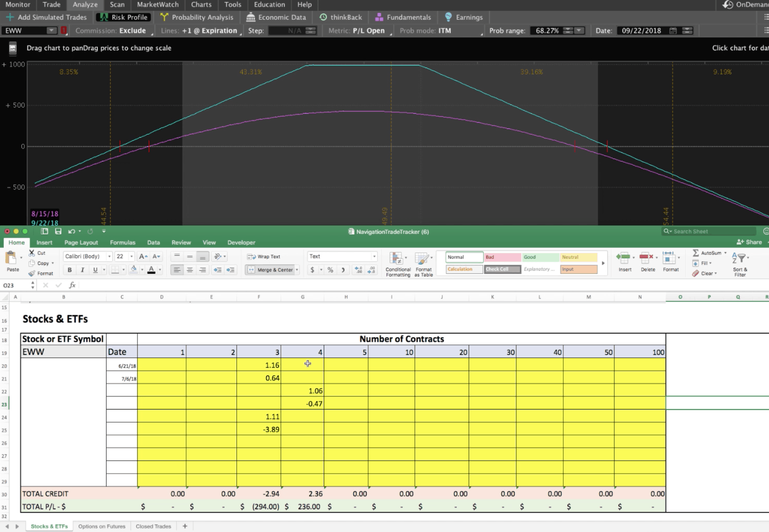Screen dimensions: 769x532
Task: Open the Prob range dropdown arrow
Action: tap(579, 31)
